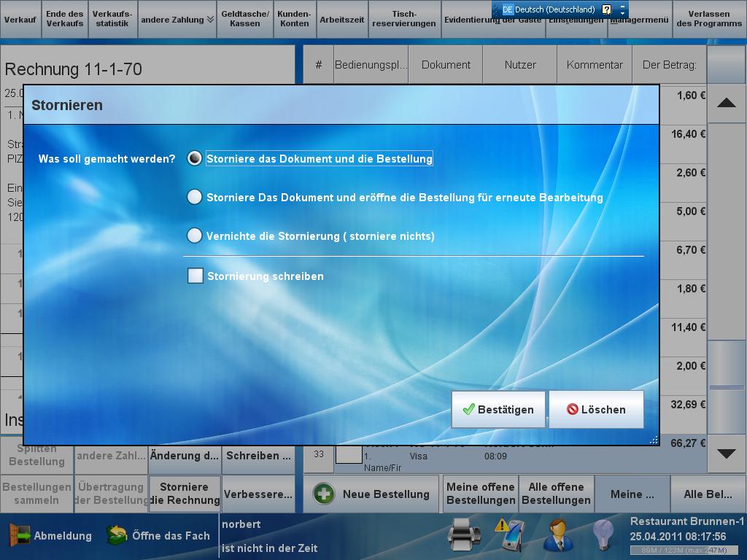Click the printer icon in status bar

pyautogui.click(x=464, y=536)
